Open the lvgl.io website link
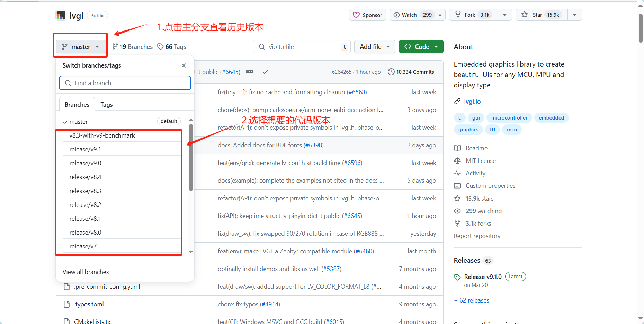This screenshot has width=644, height=324. 472,102
